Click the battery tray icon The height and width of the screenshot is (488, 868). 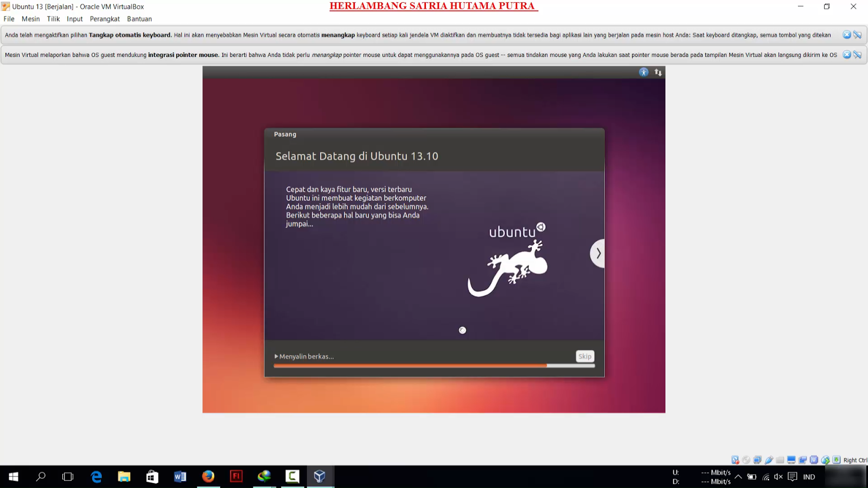(x=752, y=477)
